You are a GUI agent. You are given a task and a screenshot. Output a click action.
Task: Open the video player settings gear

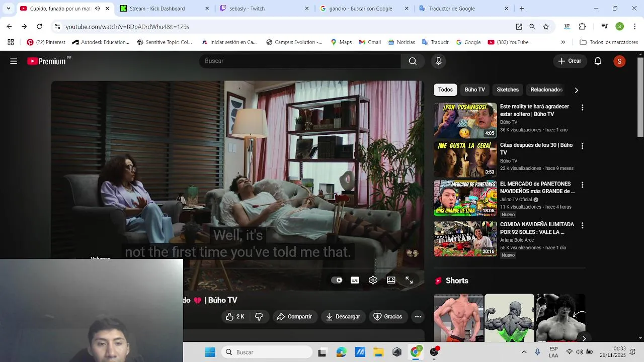[373, 281]
